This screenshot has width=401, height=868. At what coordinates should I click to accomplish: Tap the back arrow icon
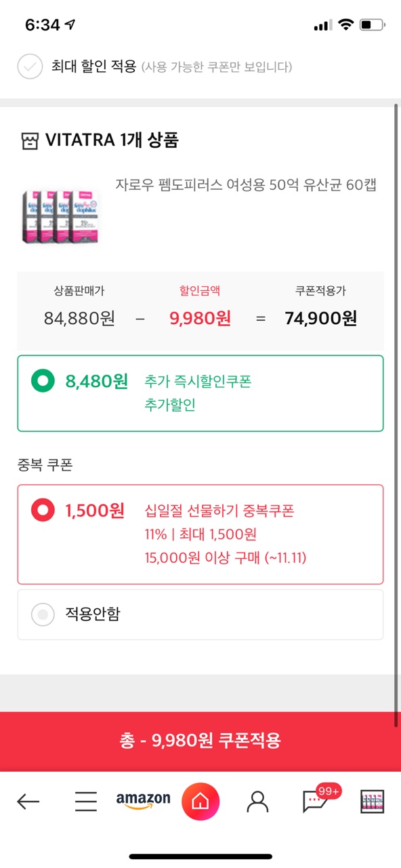[x=28, y=802]
